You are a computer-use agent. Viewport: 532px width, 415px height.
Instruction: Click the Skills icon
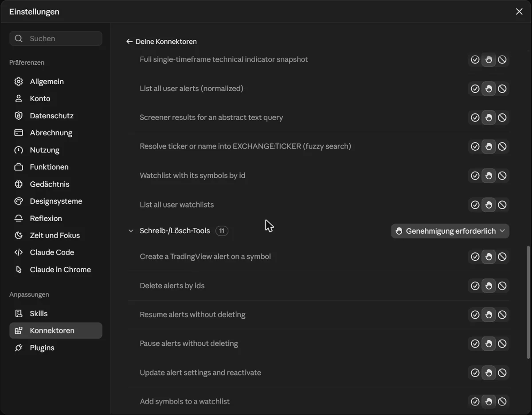click(x=19, y=313)
